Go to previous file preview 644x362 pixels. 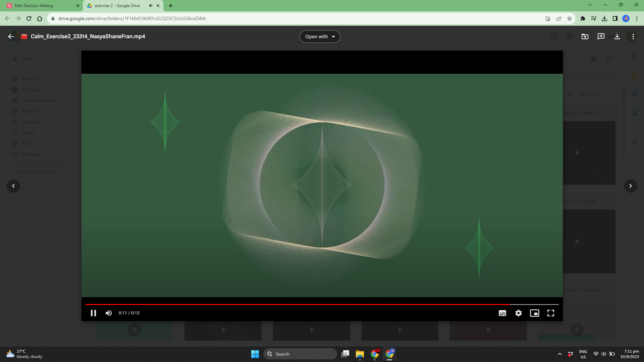pos(13,186)
